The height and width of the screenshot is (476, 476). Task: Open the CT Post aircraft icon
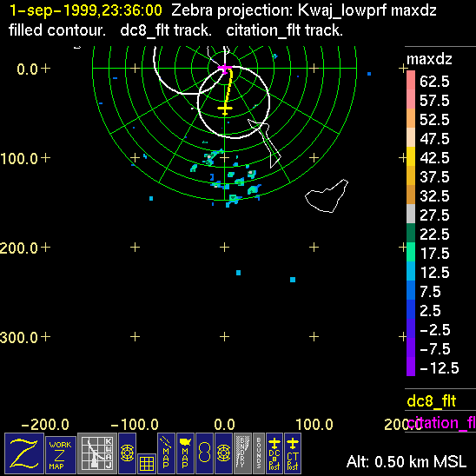click(x=293, y=453)
